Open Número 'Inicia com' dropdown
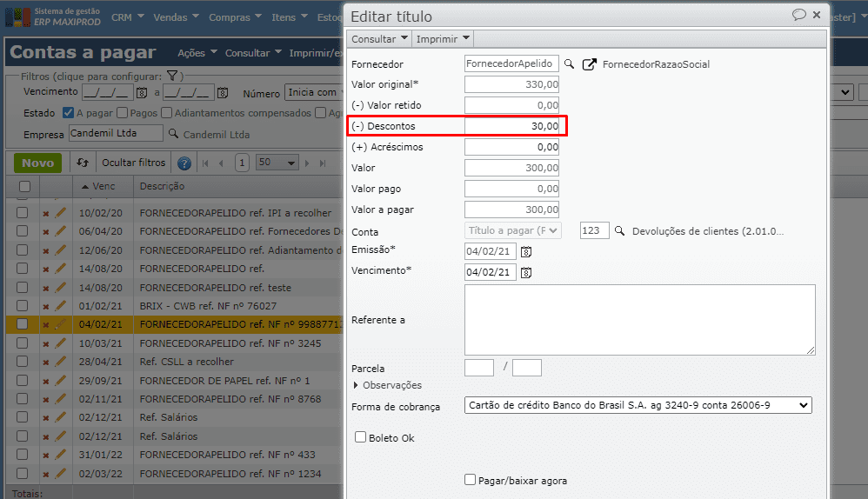This screenshot has width=868, height=499. [x=314, y=92]
